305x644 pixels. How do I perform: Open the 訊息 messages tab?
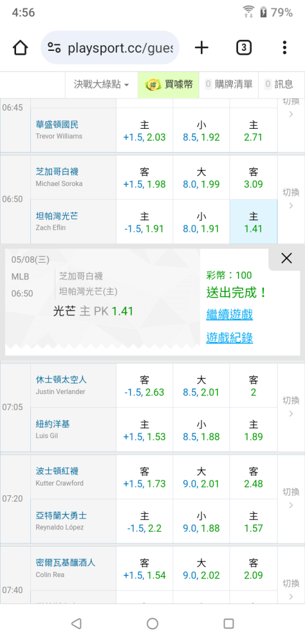pos(279,84)
